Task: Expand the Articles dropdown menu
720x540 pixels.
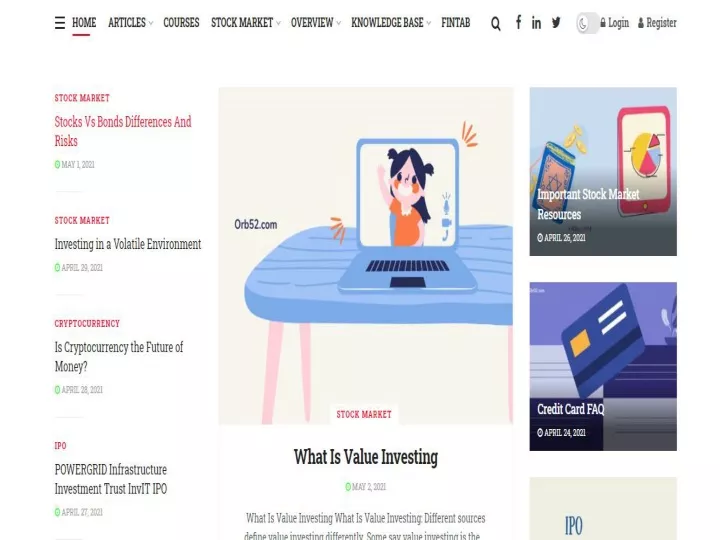Action: point(130,22)
